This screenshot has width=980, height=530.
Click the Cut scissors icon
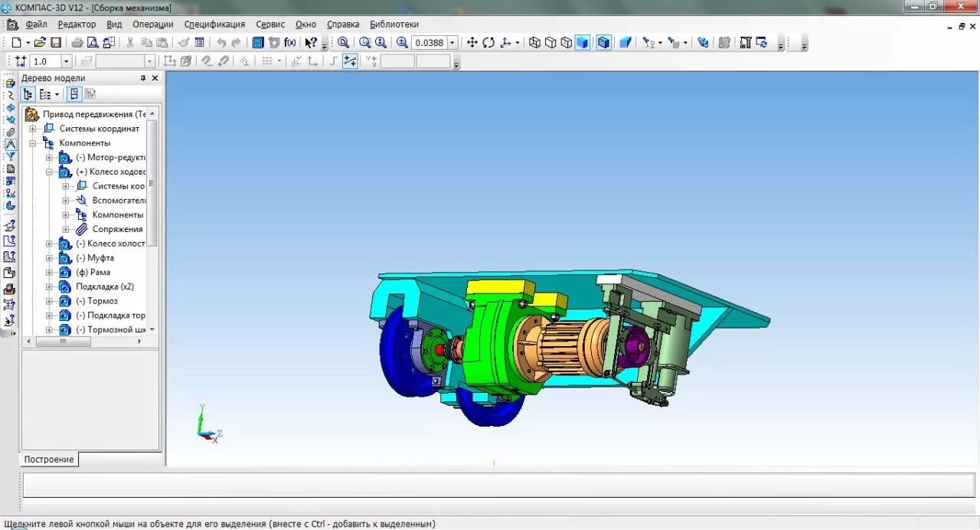[x=130, y=43]
